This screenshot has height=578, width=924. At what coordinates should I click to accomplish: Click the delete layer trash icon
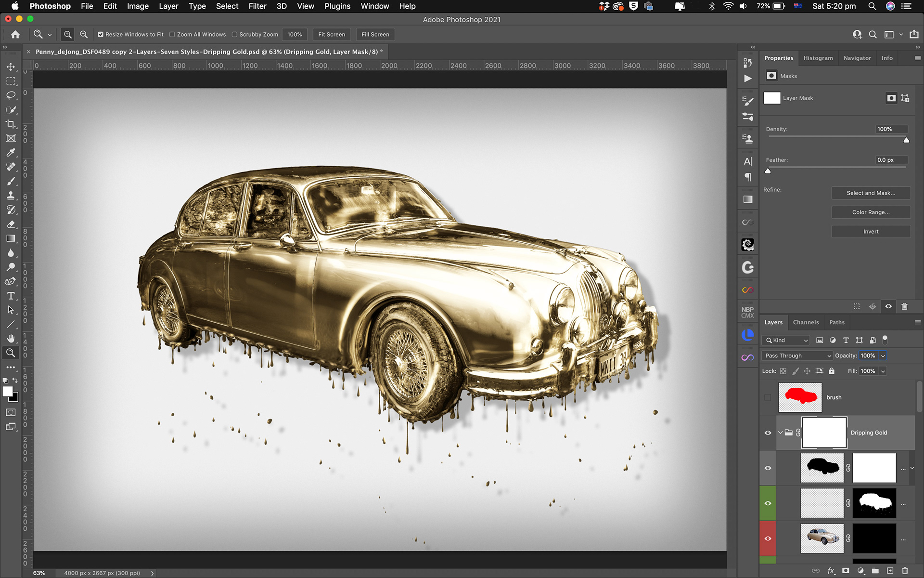tap(905, 570)
